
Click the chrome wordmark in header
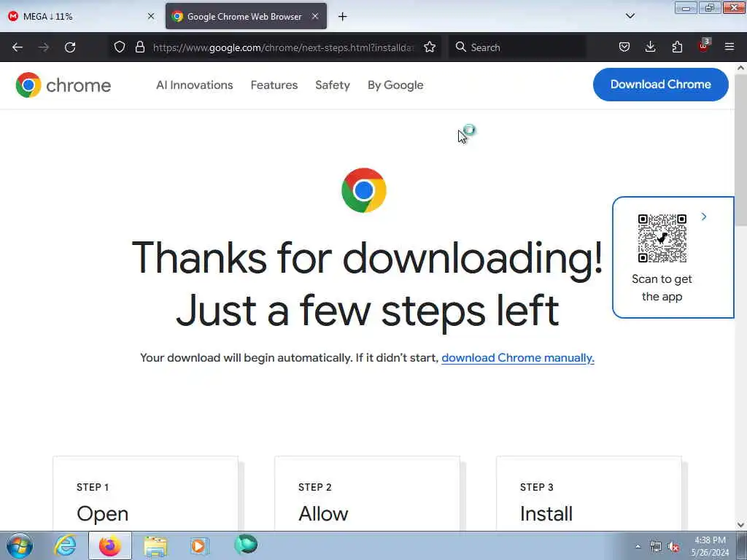[x=79, y=86]
